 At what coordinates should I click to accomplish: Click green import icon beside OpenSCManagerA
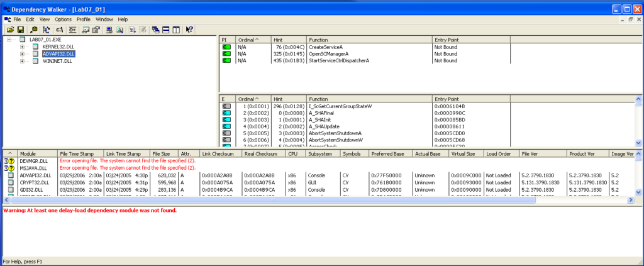tap(226, 54)
